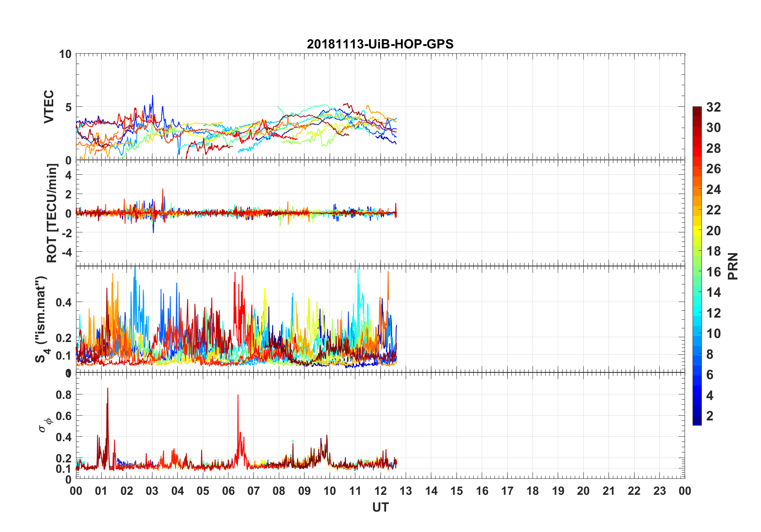Click the sigma-phi y-axis label
Screen dimensions: 761x532
[45, 425]
